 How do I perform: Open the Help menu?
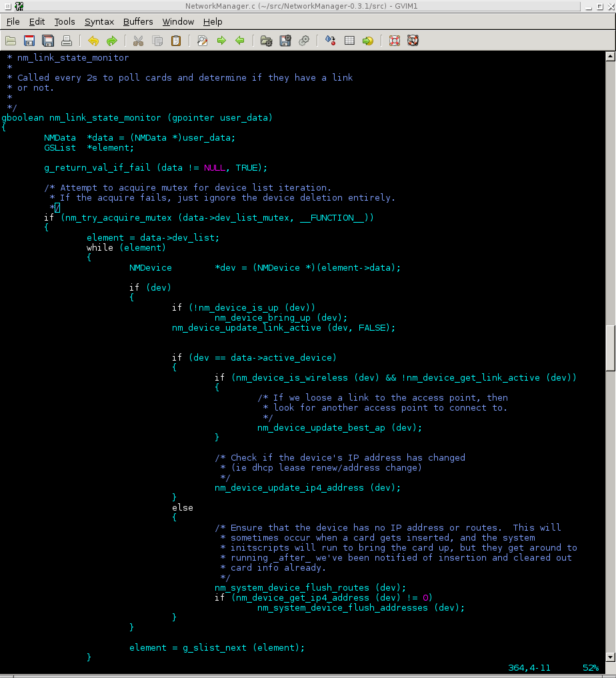tap(213, 21)
